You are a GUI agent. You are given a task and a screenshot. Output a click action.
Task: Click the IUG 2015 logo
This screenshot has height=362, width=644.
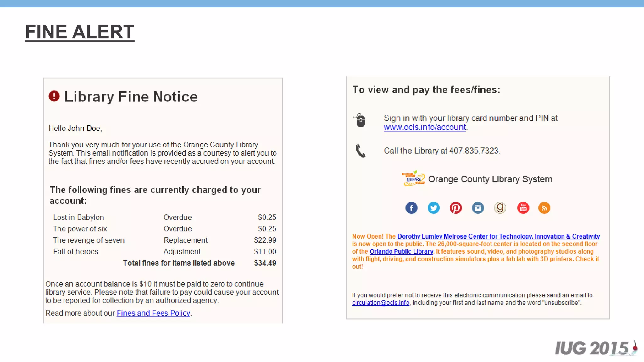595,348
